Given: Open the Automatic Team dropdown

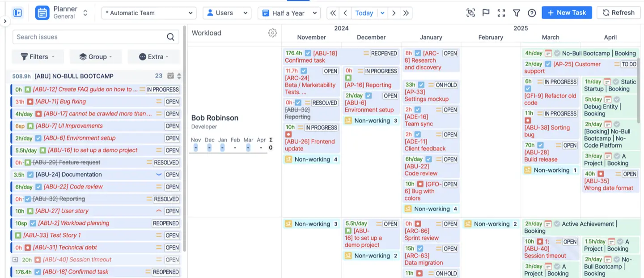Looking at the screenshot, I should pos(148,13).
